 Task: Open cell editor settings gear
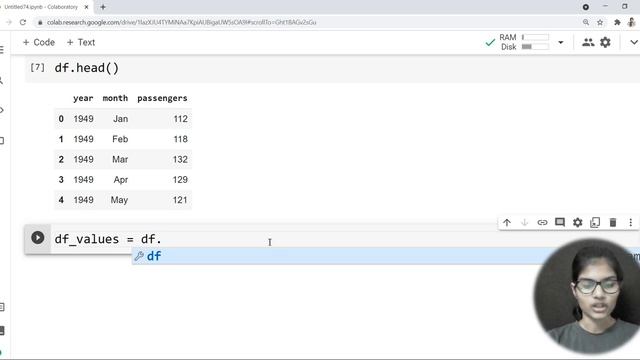coord(578,222)
